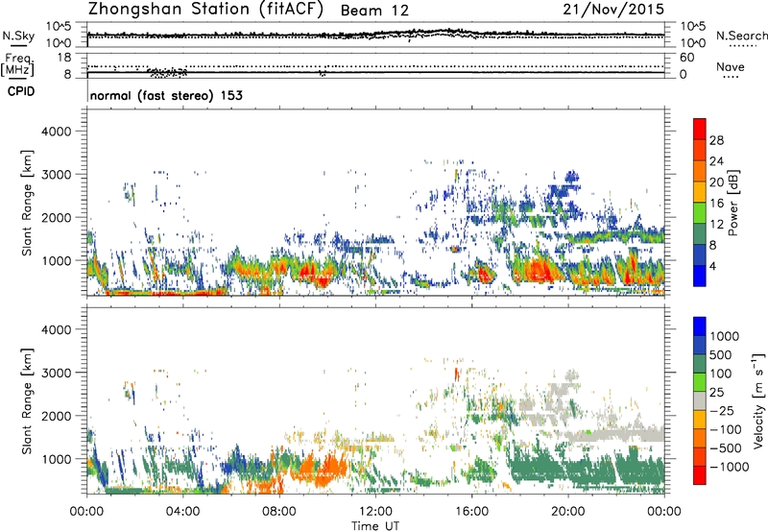Viewport: 768px width, 532px height.
Task: Click the '8' frequency axis tick
Action: 67,74
